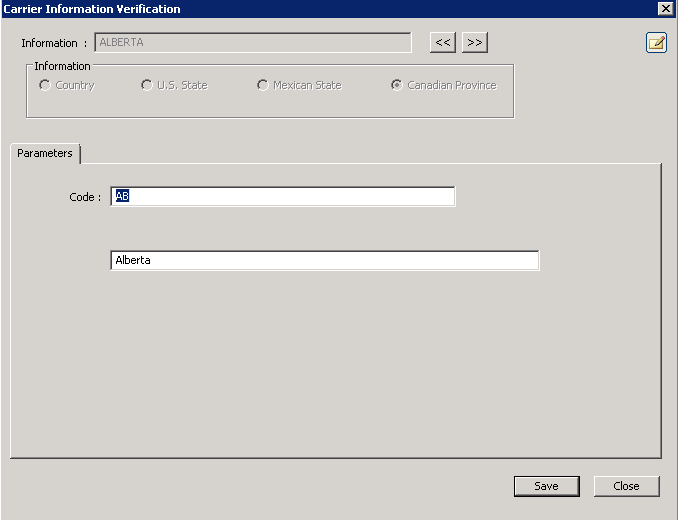Image resolution: width=678 pixels, height=520 pixels.
Task: Select the Country radio button
Action: coord(45,86)
